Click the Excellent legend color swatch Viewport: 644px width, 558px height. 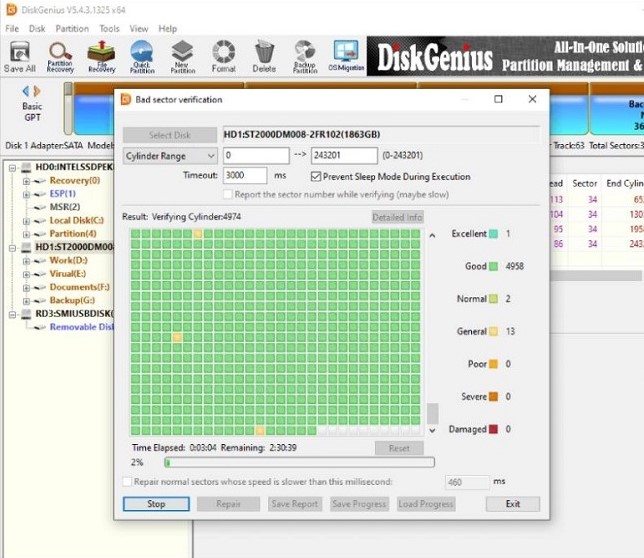[x=493, y=234]
